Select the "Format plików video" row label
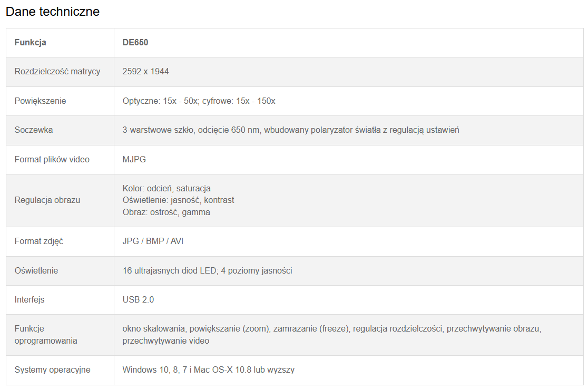588x389 pixels. (52, 160)
